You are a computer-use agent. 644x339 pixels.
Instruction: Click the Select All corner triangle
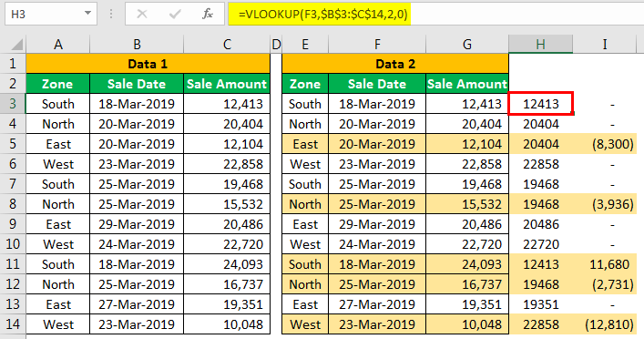[16, 45]
